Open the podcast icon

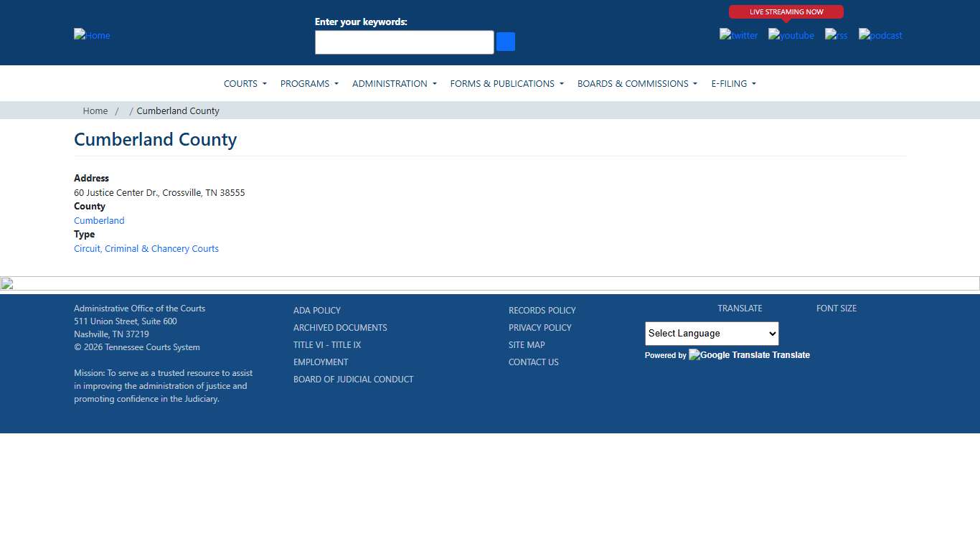[880, 35]
